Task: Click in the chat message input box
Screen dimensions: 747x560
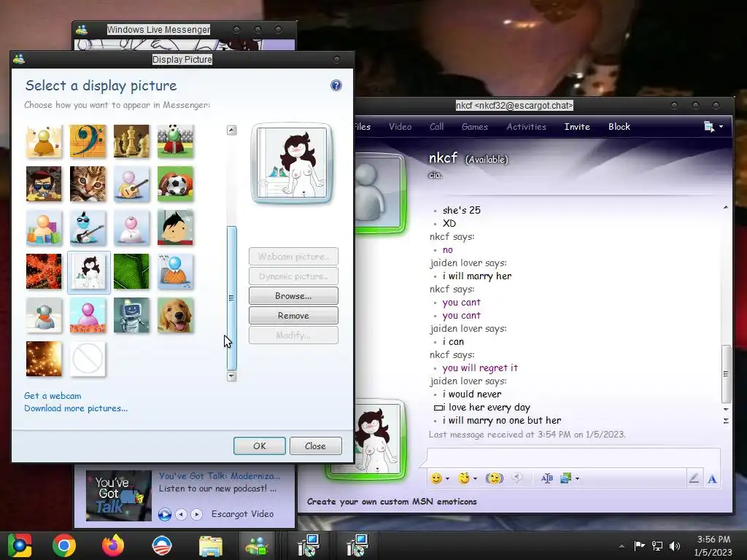Action: [574, 456]
